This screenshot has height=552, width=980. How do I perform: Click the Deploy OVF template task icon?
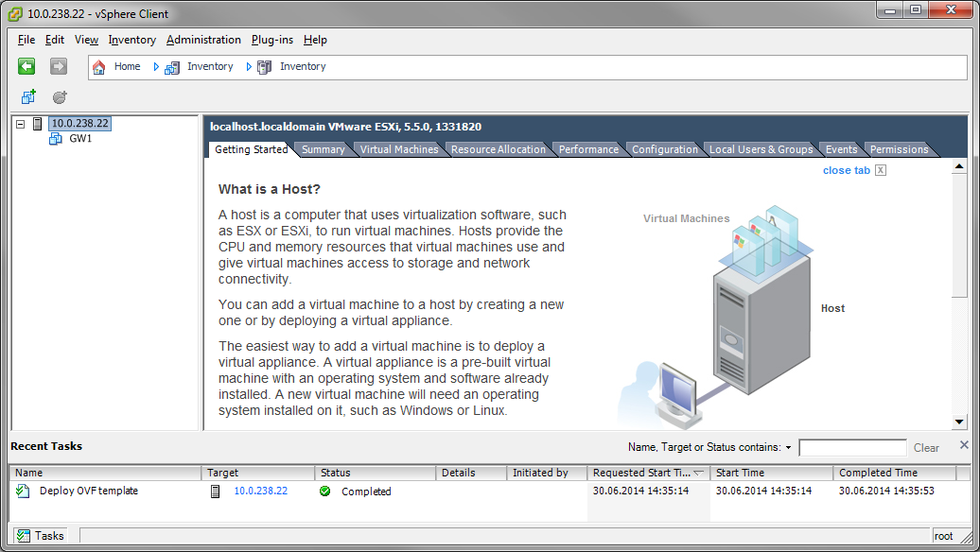click(23, 491)
